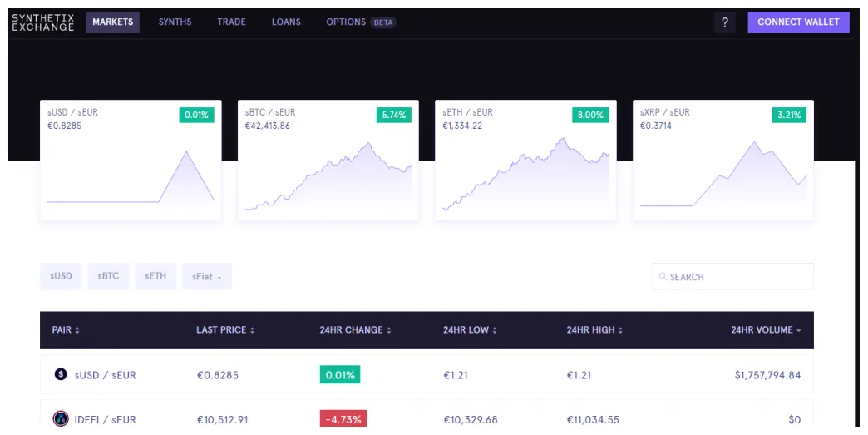Open the sUSD / sEUR chart card

[x=131, y=160]
